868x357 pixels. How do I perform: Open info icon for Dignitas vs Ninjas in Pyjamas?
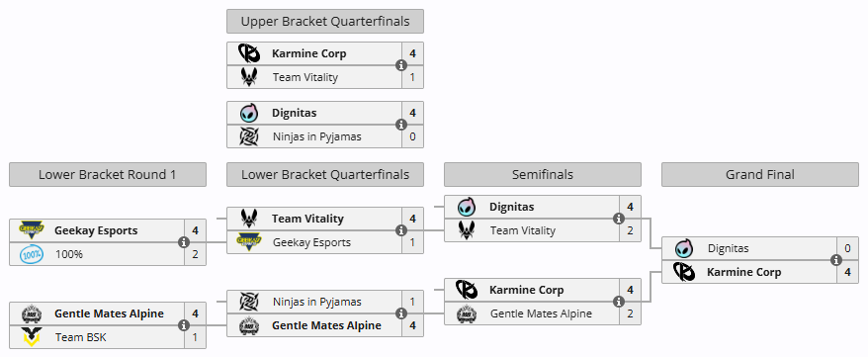pyautogui.click(x=401, y=125)
